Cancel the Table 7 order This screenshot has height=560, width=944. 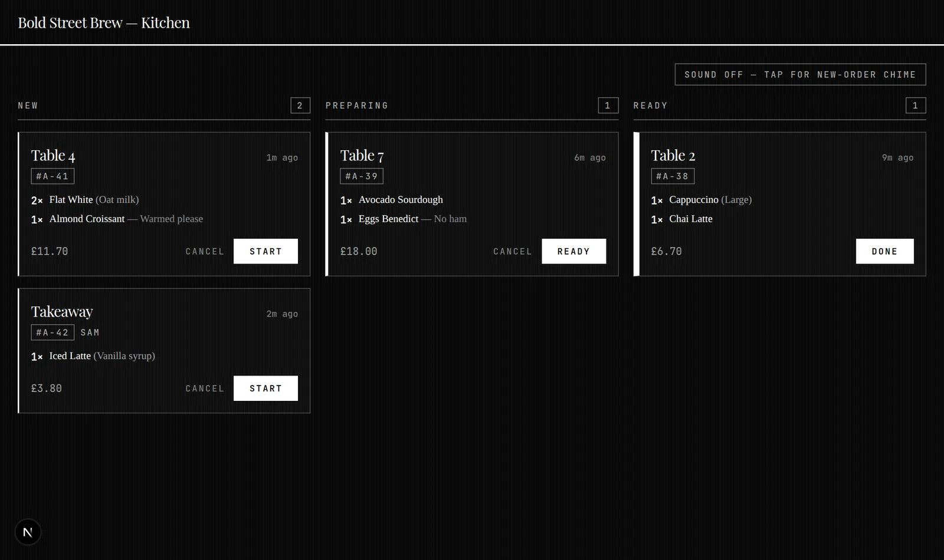coord(512,251)
